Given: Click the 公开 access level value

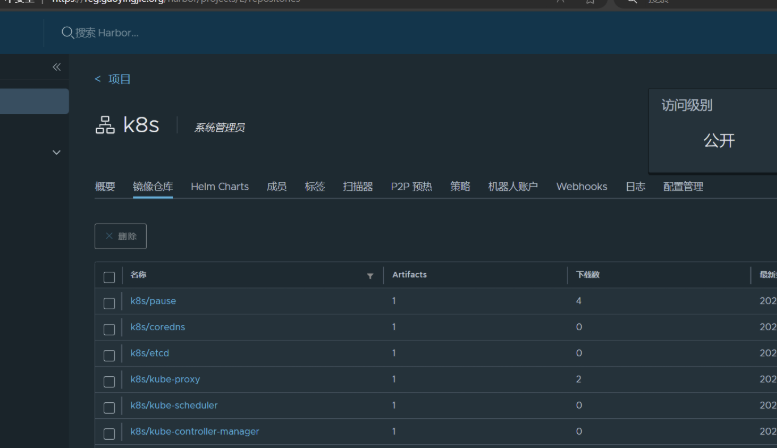Looking at the screenshot, I should (x=719, y=141).
